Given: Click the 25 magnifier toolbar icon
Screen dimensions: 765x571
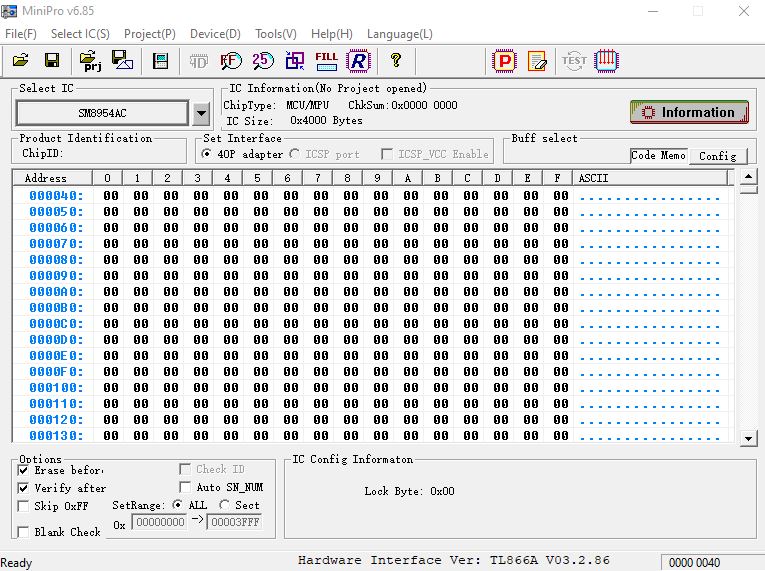Looking at the screenshot, I should (x=262, y=61).
